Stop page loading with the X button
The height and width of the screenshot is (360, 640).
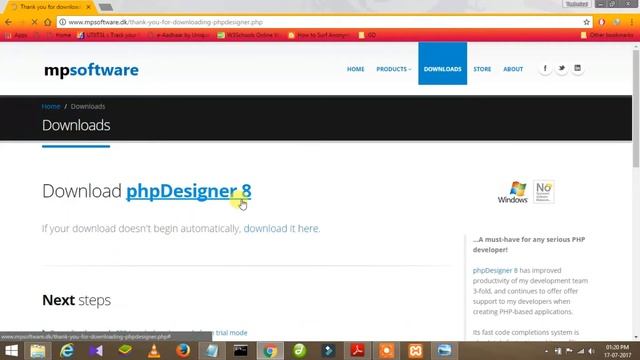[34, 22]
